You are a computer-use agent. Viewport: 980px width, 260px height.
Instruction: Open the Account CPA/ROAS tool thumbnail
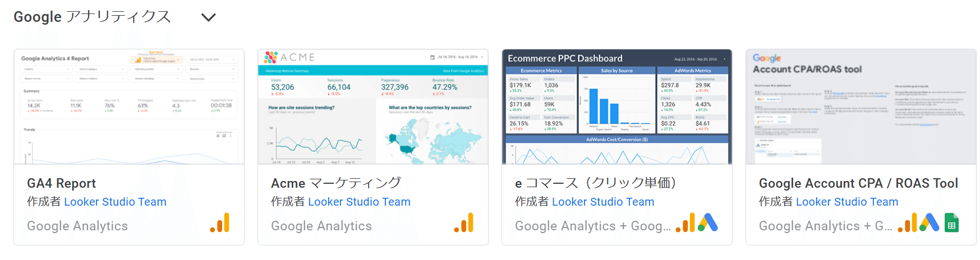coord(861,107)
